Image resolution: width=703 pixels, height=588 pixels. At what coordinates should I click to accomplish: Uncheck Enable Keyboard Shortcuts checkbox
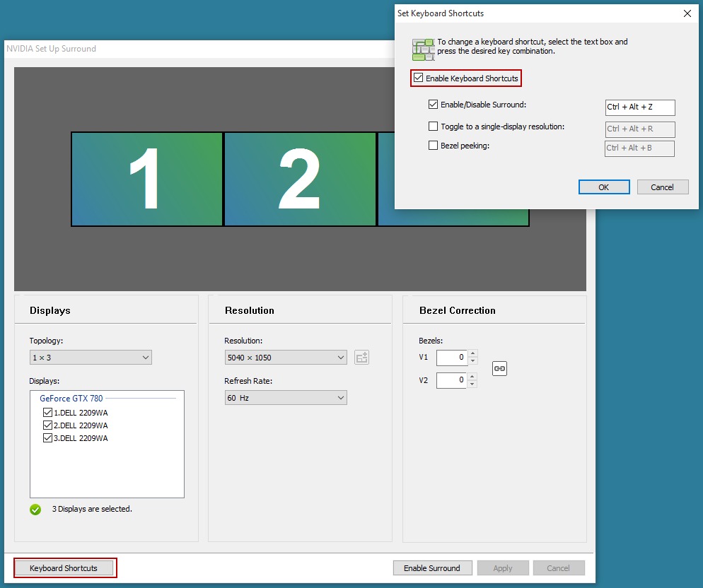419,78
